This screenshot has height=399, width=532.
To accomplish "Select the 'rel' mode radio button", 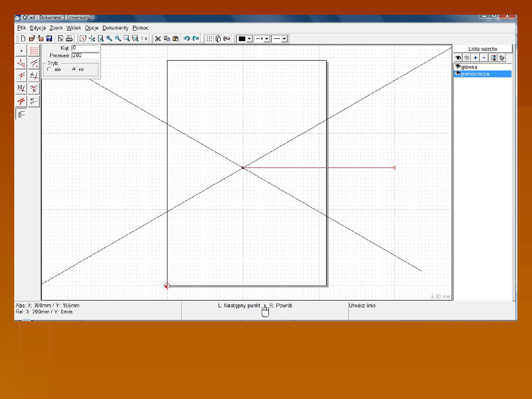I will pos(74,69).
